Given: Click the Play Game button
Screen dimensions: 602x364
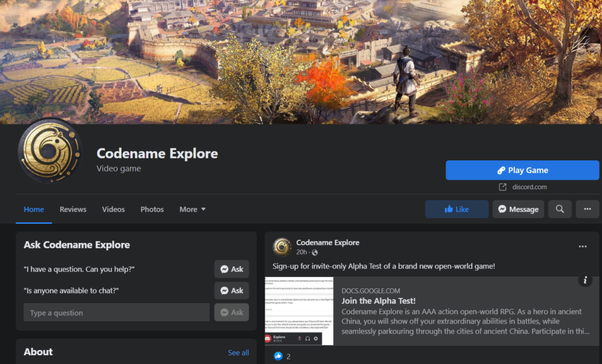Looking at the screenshot, I should click(522, 170).
